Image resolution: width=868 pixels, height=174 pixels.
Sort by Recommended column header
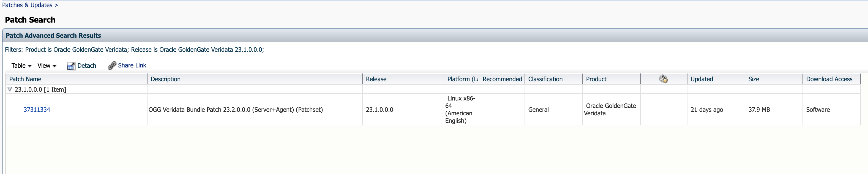click(502, 79)
